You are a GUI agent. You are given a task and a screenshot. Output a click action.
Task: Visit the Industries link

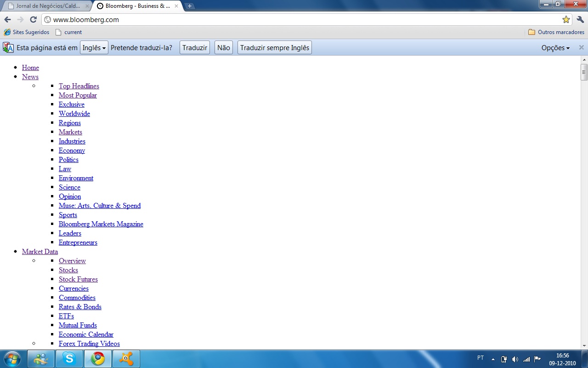[x=72, y=141]
